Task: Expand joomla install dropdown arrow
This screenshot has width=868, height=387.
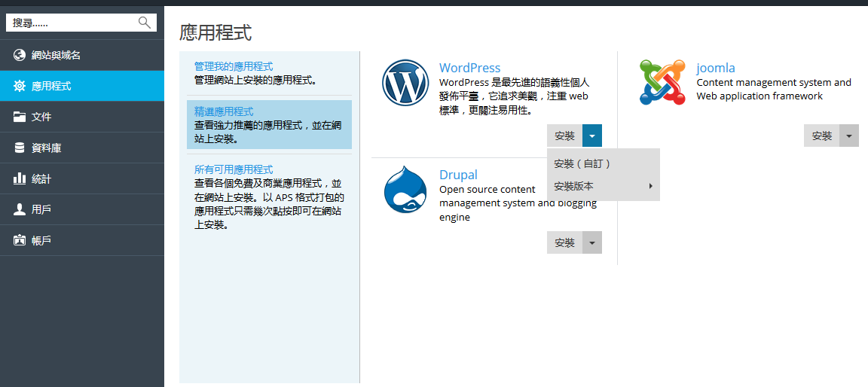Action: (849, 136)
